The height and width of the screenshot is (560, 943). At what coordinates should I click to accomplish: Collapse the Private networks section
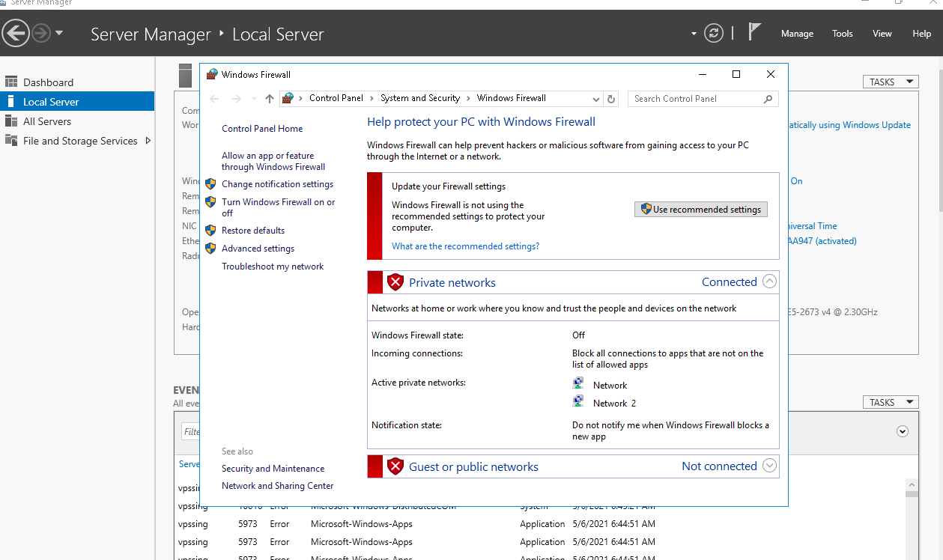coord(769,282)
